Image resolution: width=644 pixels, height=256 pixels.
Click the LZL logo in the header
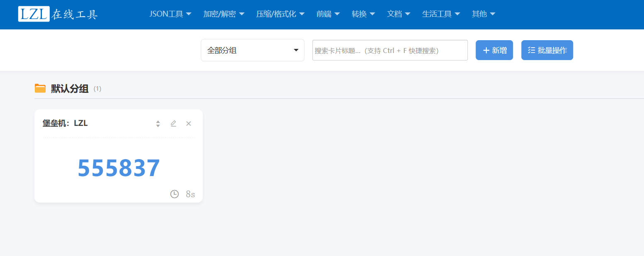click(34, 14)
